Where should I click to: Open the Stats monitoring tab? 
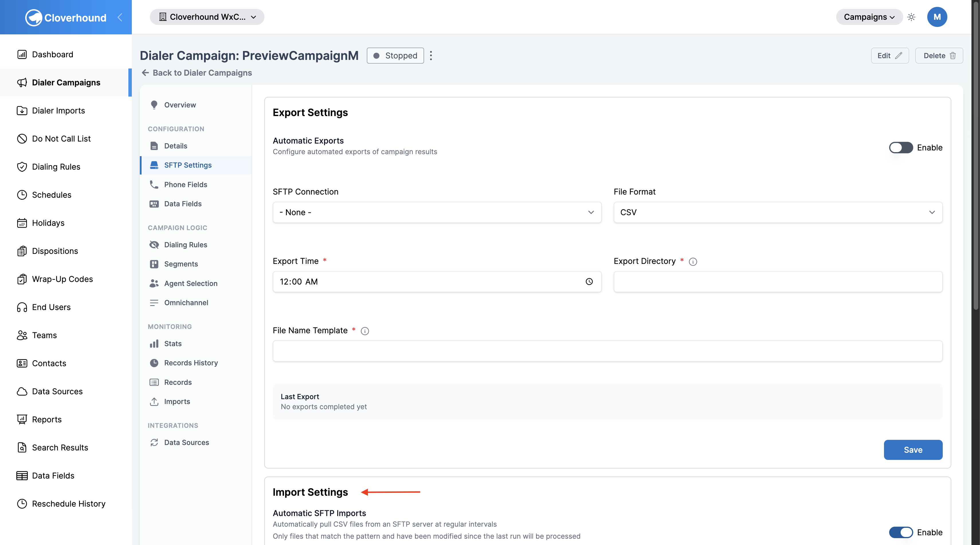coord(195,344)
